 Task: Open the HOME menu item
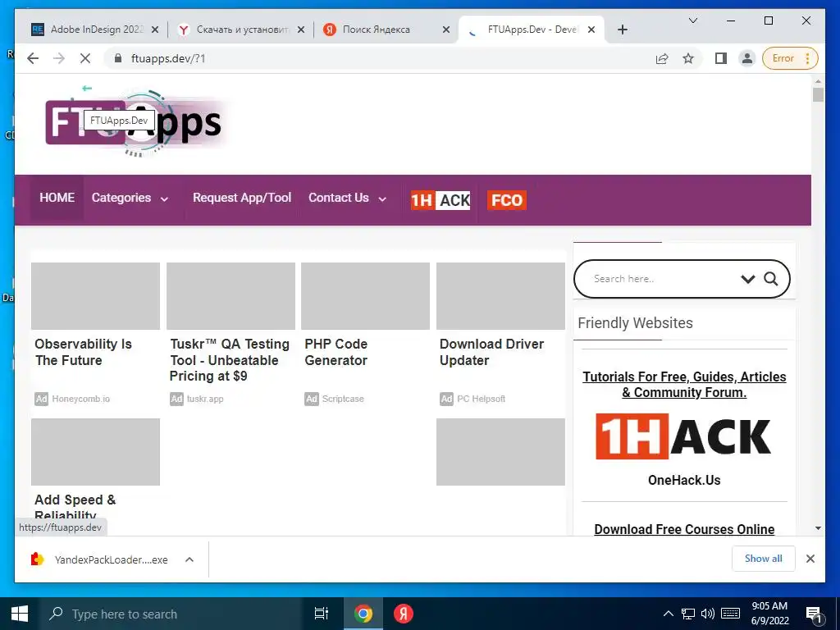57,198
